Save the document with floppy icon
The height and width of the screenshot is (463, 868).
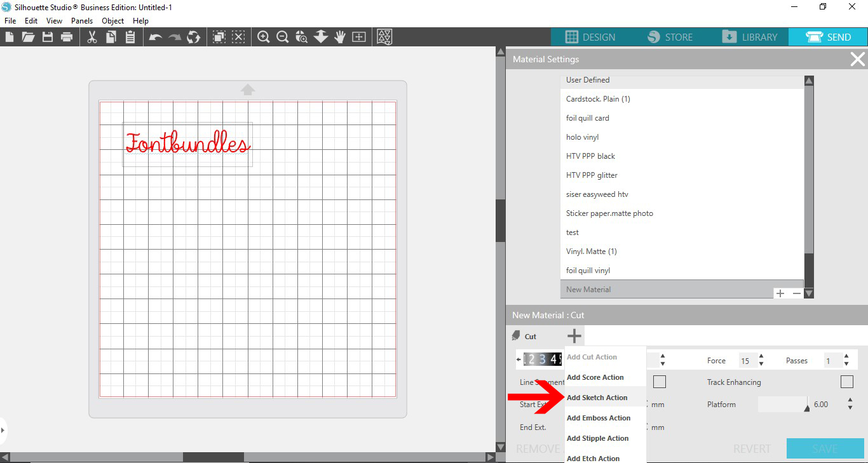click(x=48, y=37)
